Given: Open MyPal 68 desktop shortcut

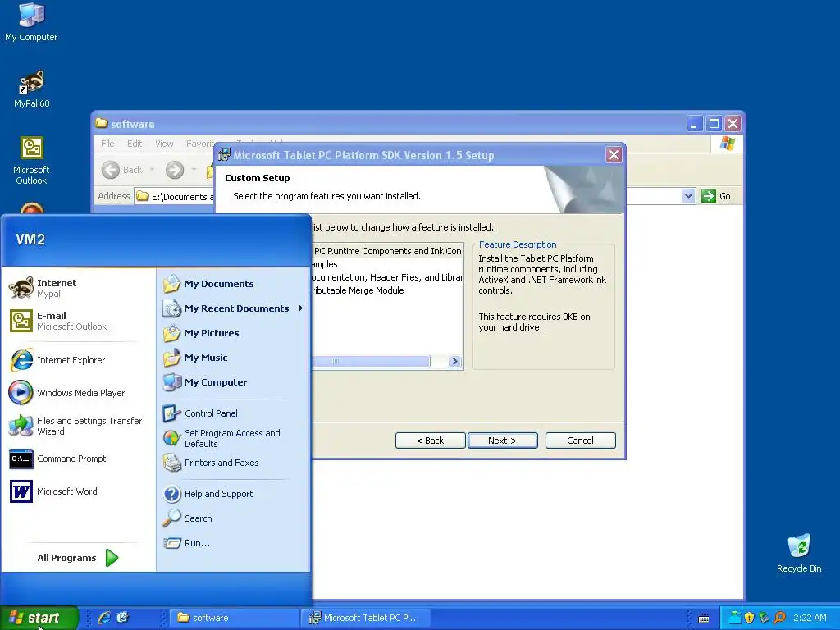Looking at the screenshot, I should pos(31,89).
